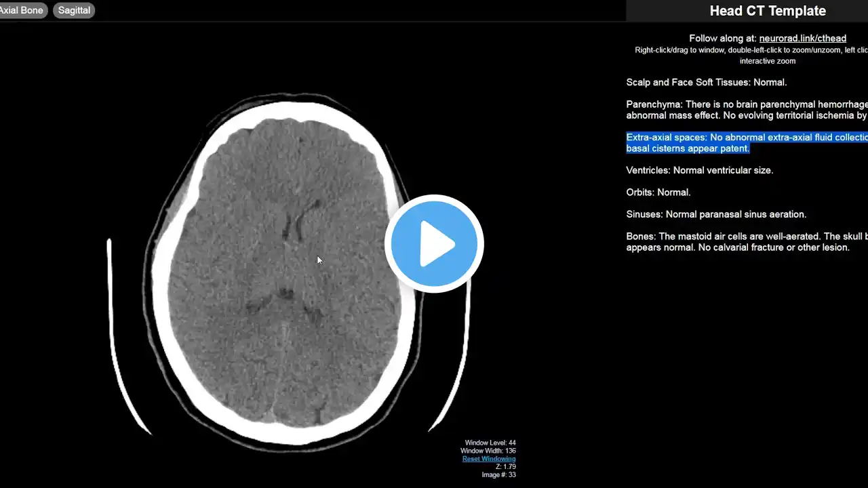Click the Z: 1.79 position readout
Image resolution: width=868 pixels, height=488 pixels.
click(505, 466)
